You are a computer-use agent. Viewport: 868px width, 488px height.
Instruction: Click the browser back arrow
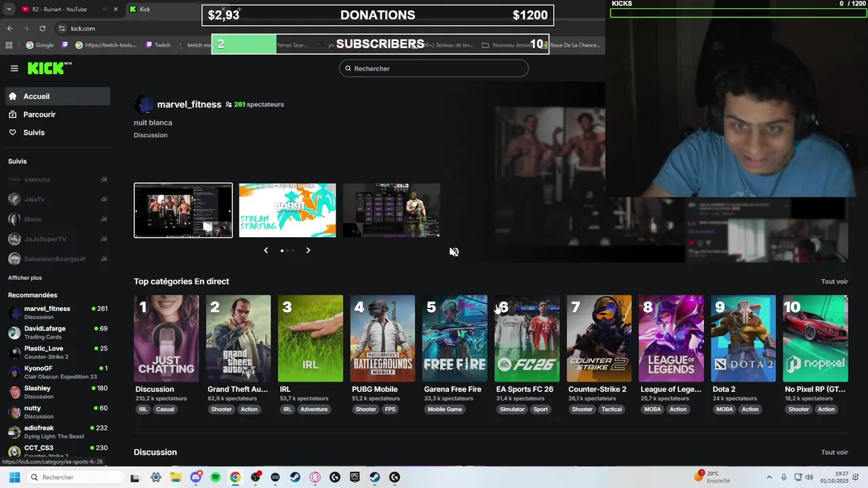(x=9, y=28)
